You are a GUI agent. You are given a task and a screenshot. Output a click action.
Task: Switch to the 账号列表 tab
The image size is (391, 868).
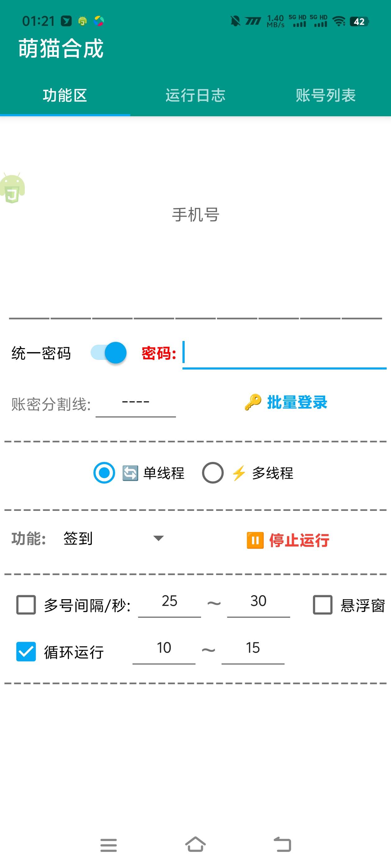tap(325, 96)
